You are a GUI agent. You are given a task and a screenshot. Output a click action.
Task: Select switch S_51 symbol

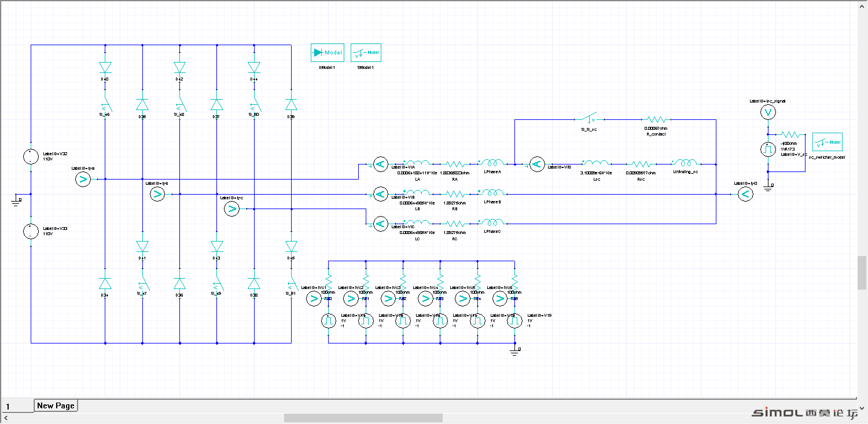292,283
